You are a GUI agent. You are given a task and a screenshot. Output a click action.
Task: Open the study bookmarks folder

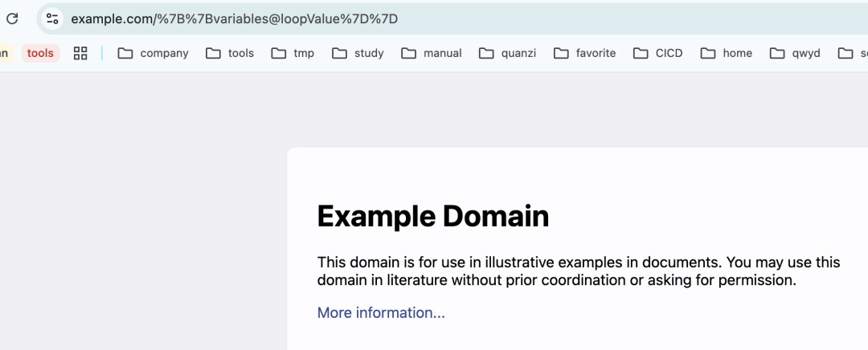pos(358,53)
